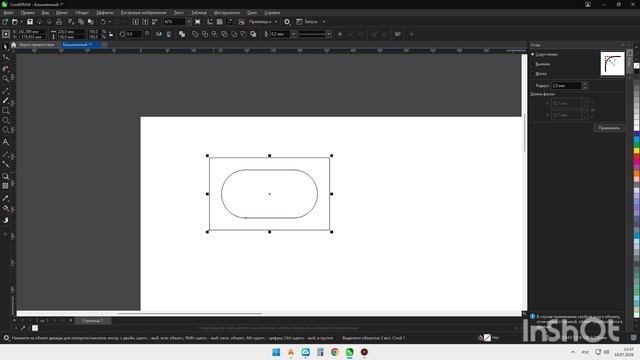This screenshot has height=360, width=640.
Task: Select the Freehand line tool
Action: tap(5, 91)
